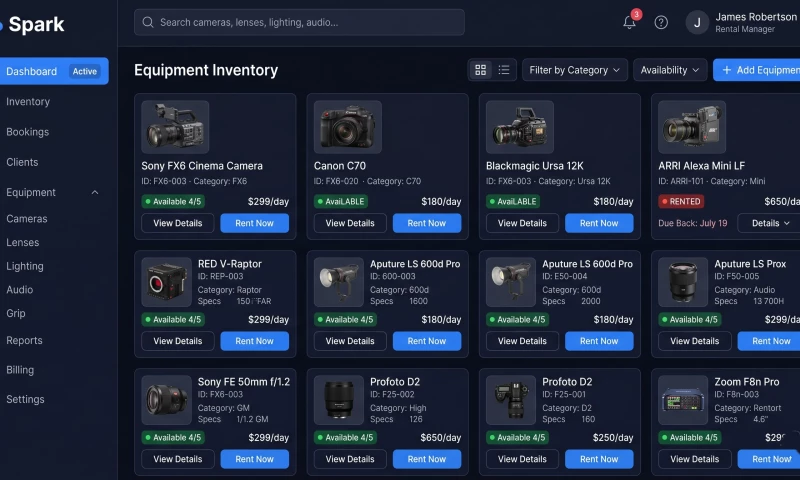Viewport: 800px width, 480px height.
Task: Click Sony FX6 Available 4/5 badge
Action: coord(172,201)
